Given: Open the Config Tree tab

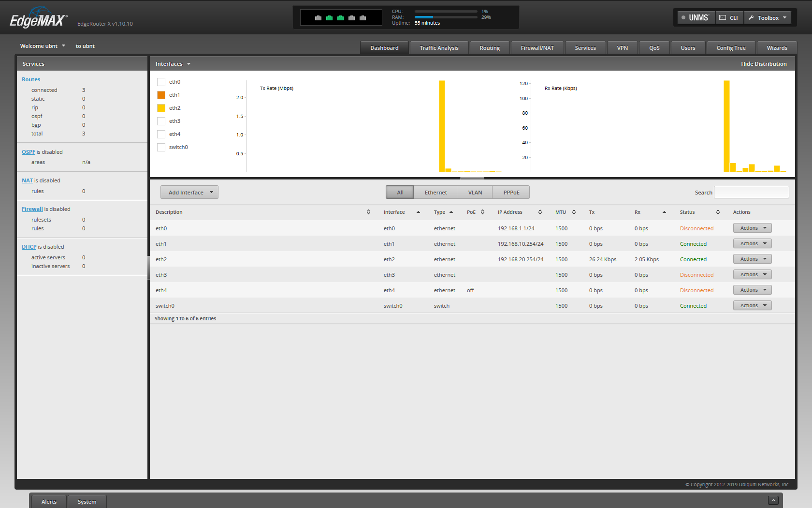Looking at the screenshot, I should 731,48.
